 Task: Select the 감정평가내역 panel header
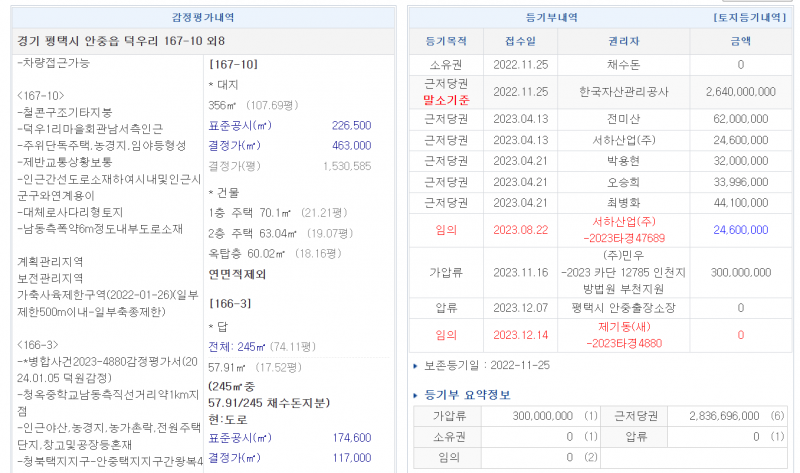coord(203,17)
